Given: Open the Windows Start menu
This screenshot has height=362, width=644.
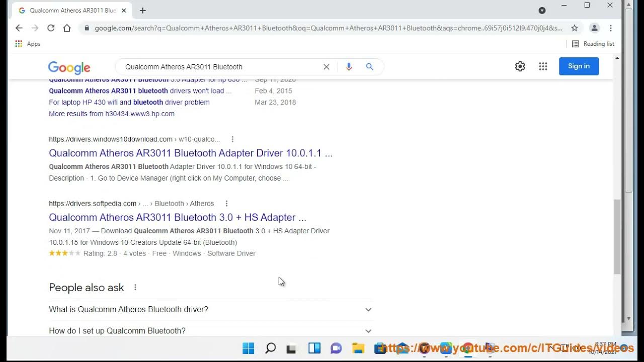Looking at the screenshot, I should (248, 348).
